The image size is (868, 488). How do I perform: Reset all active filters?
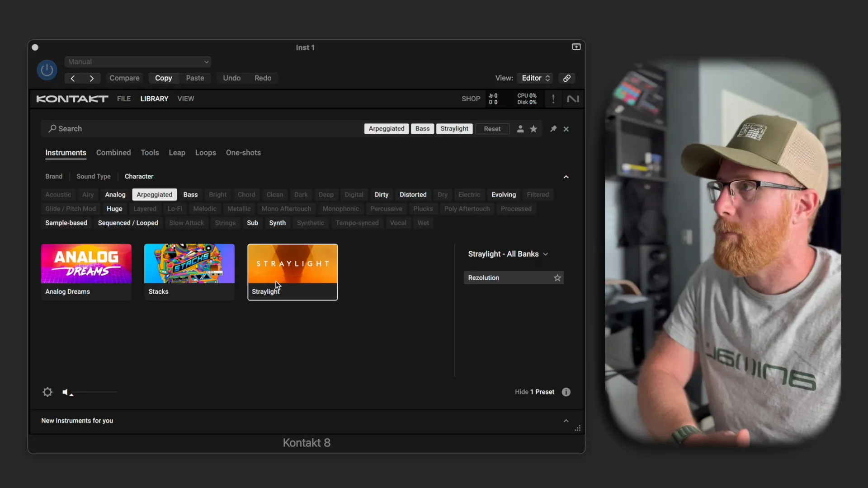click(x=492, y=129)
